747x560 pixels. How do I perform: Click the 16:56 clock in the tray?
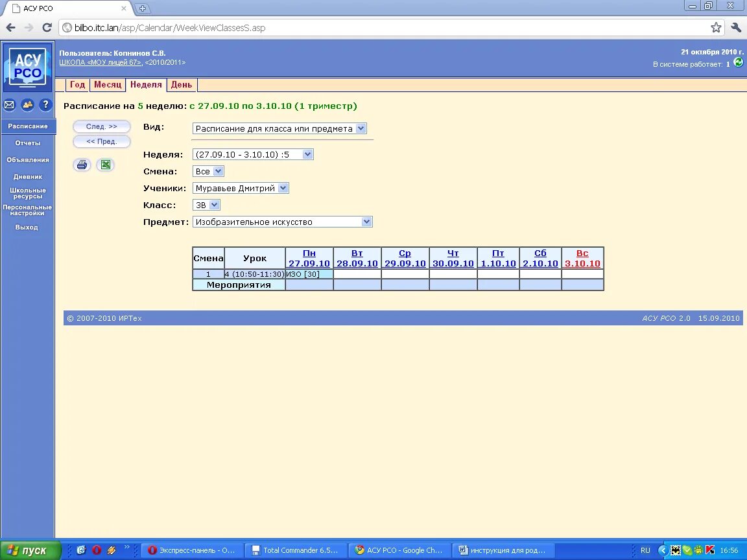(729, 550)
